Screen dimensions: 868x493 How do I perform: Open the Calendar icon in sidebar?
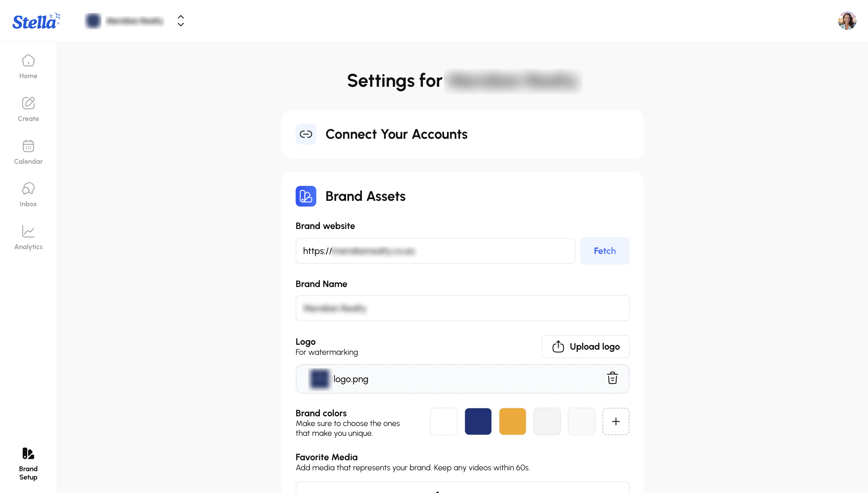(x=28, y=146)
